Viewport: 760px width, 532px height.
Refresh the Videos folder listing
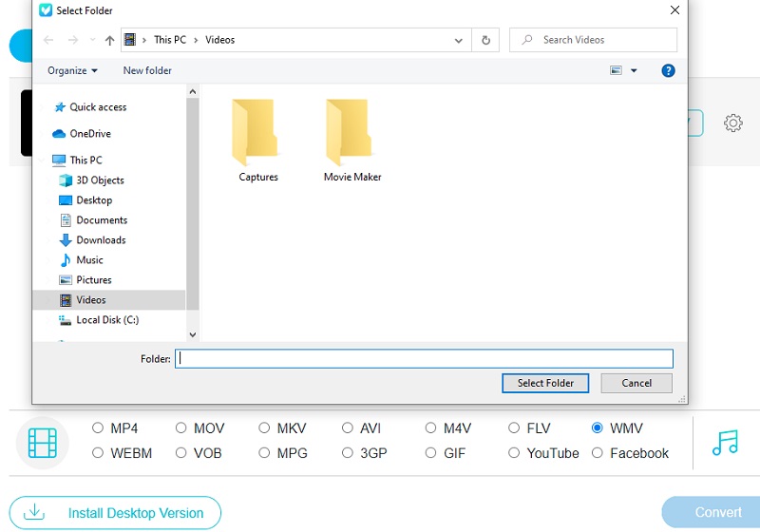[x=485, y=40]
